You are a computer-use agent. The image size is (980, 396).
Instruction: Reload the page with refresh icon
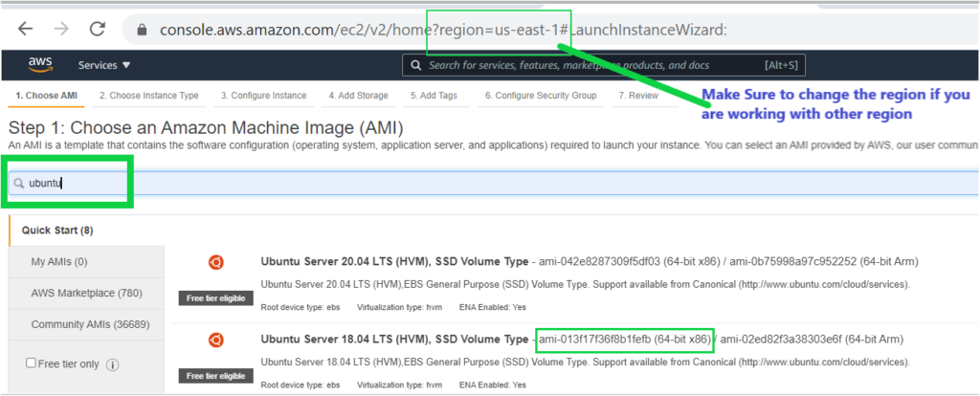click(97, 29)
